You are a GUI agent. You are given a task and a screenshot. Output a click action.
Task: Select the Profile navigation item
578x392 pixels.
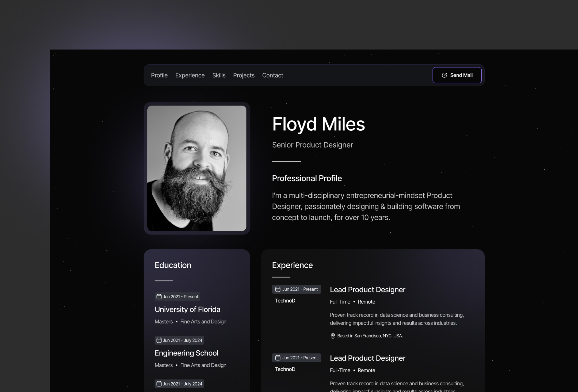(159, 75)
